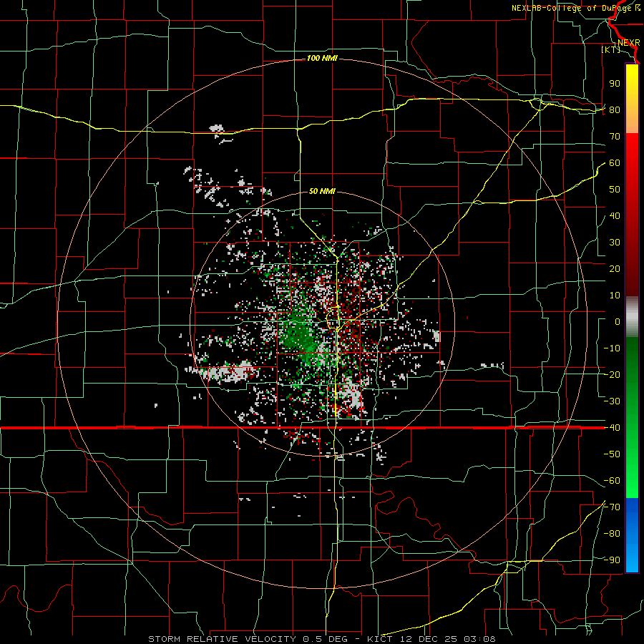
Task: Click the -70 value on the velocity scale
Action: point(612,507)
